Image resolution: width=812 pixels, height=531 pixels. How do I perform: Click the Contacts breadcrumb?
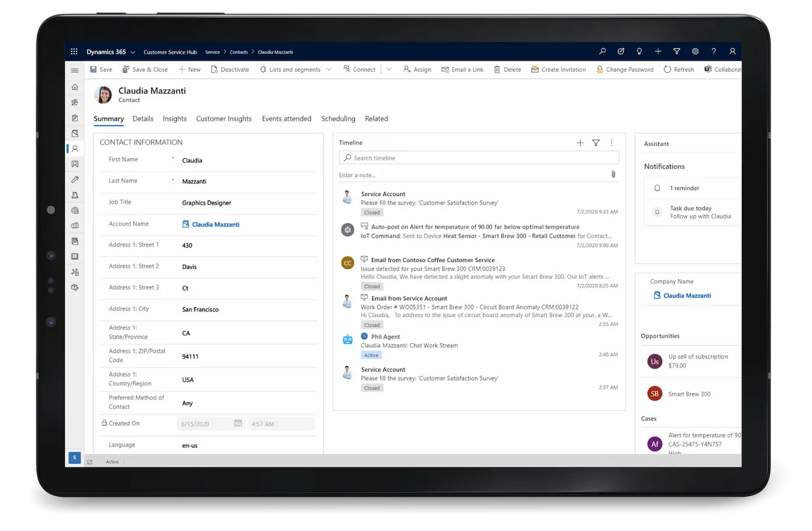pos(238,52)
